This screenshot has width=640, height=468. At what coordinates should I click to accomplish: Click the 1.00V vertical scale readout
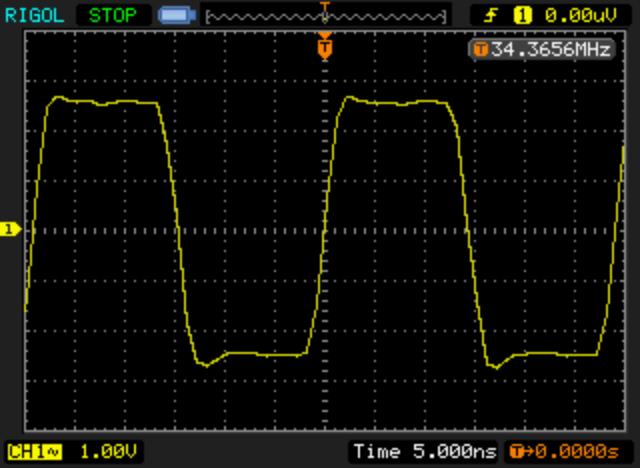coord(109,452)
